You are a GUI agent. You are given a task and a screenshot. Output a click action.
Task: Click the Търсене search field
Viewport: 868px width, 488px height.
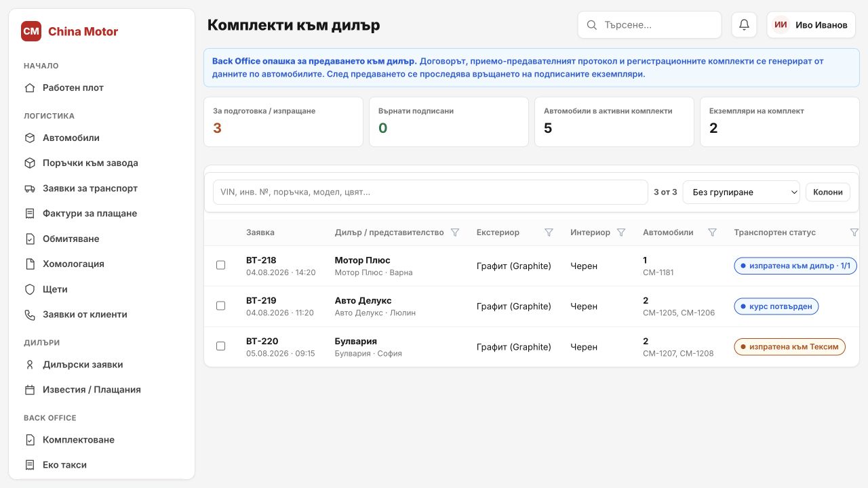pyautogui.click(x=650, y=25)
